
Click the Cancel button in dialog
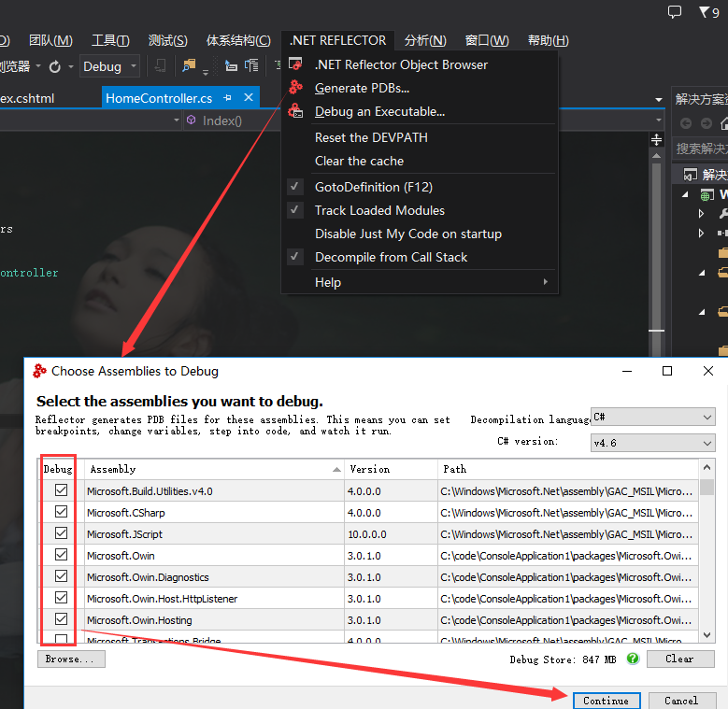pos(681,701)
